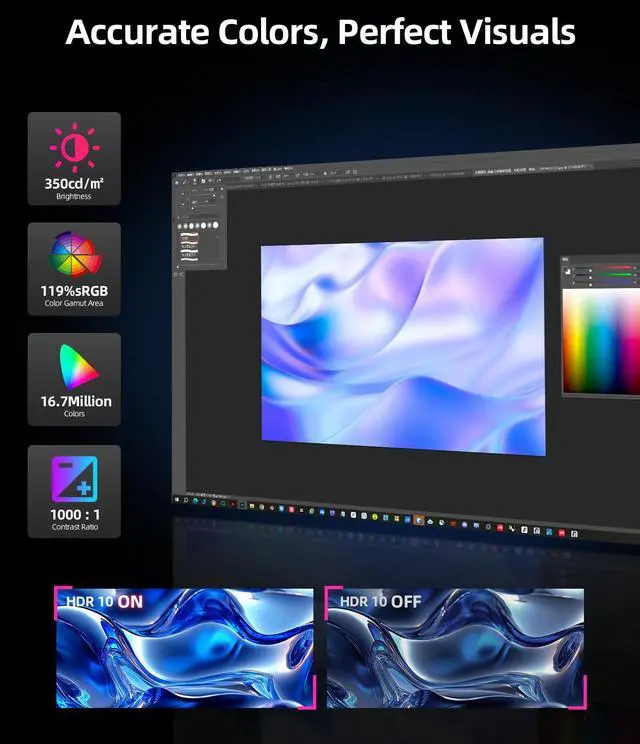The width and height of the screenshot is (640, 744).
Task: Click the 119%sRGB label text
Action: point(74,291)
